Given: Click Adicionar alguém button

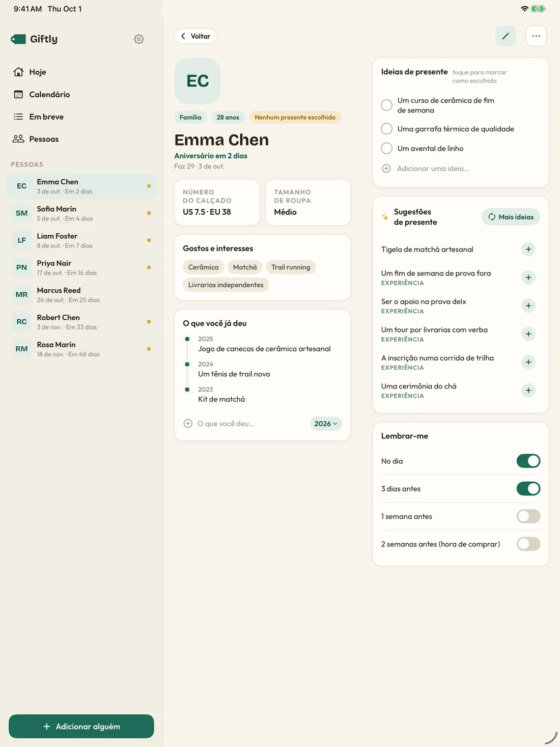Looking at the screenshot, I should tap(81, 726).
